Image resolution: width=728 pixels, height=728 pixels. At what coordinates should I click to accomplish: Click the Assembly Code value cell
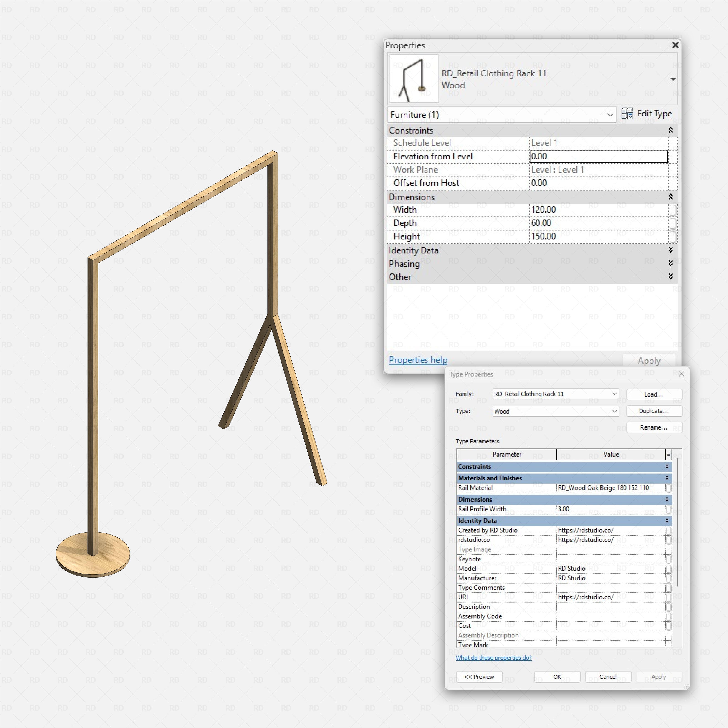[610, 616]
